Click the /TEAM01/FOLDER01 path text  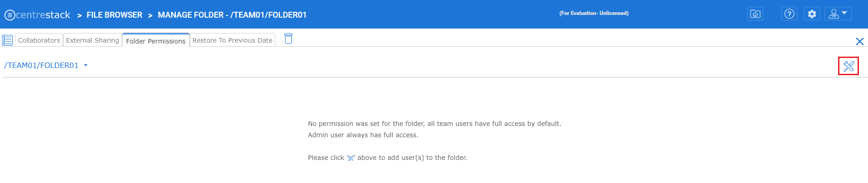pyautogui.click(x=41, y=66)
